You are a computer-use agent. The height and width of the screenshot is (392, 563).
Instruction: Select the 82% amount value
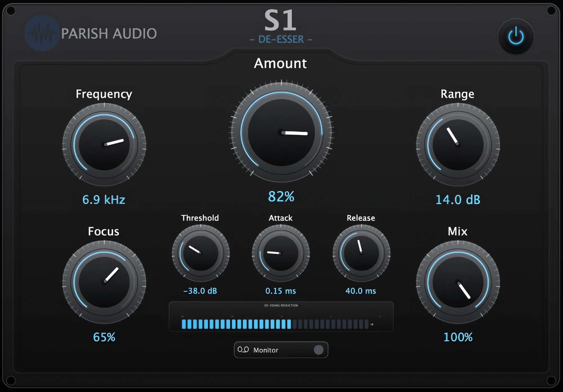tap(281, 196)
